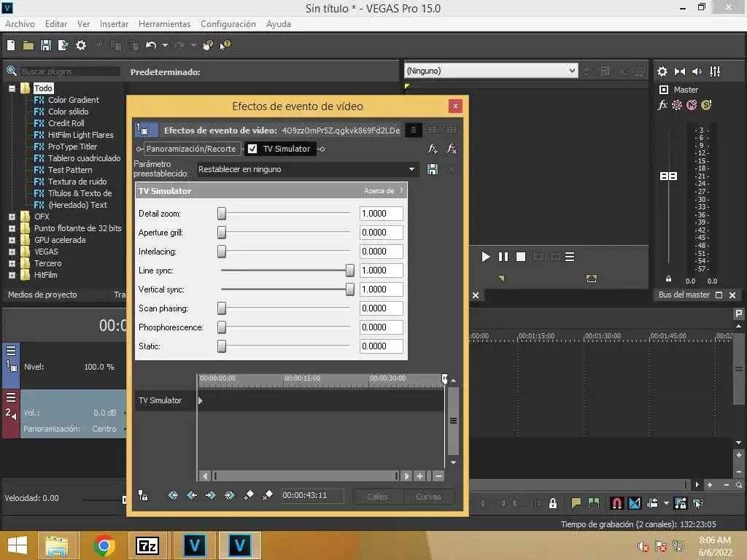Toggle lock envelopes to events icon
The height and width of the screenshot is (560, 747).
point(681,503)
